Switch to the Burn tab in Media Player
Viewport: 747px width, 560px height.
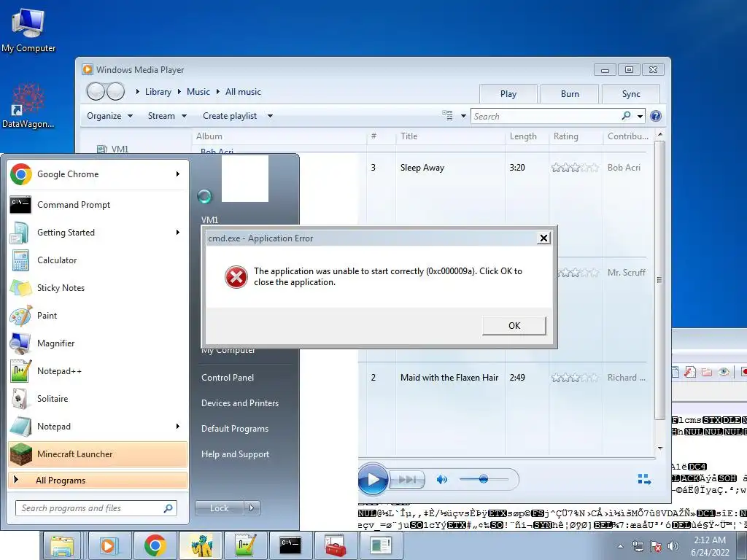click(570, 94)
